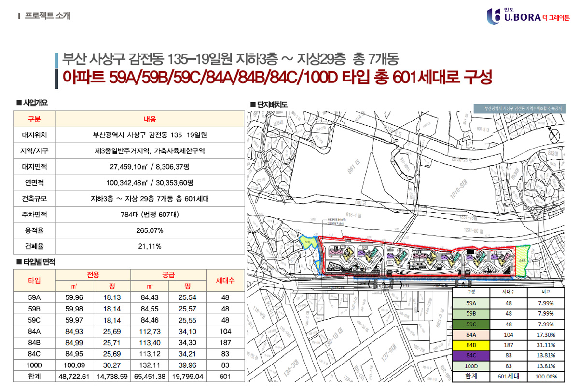Select the 59C dark green legend swatch
The height and width of the screenshot is (392, 579).
(471, 324)
